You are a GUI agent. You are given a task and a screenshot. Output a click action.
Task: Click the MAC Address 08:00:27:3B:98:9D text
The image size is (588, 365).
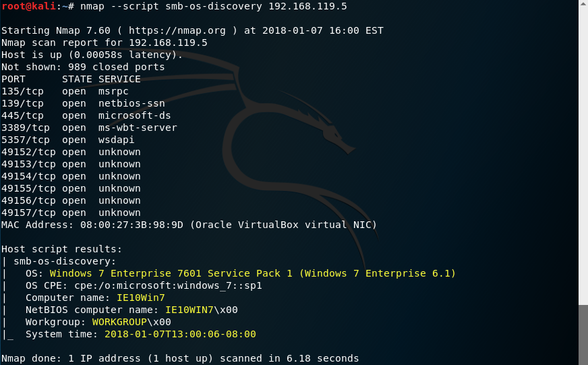click(x=92, y=225)
